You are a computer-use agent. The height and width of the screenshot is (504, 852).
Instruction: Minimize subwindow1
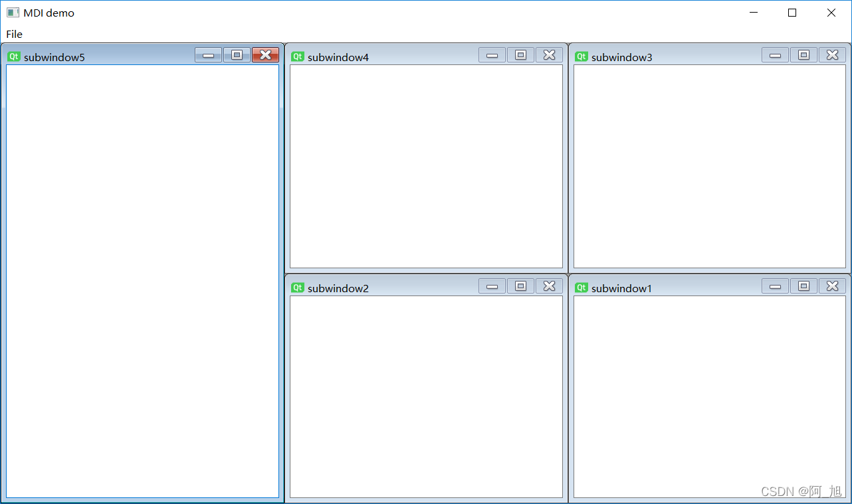(775, 286)
